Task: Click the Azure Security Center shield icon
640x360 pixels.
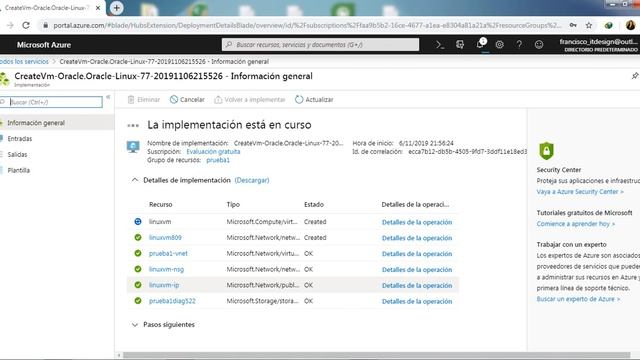Action: 546,151
